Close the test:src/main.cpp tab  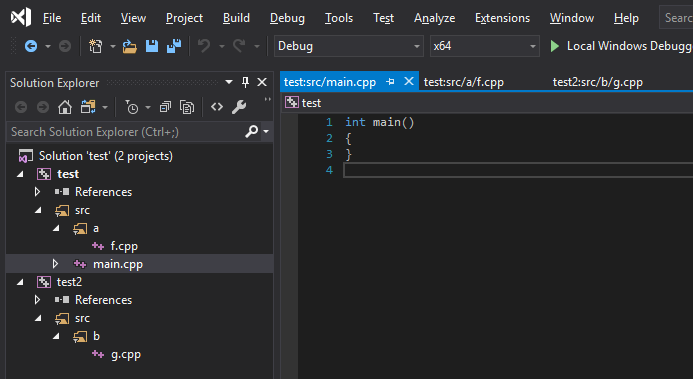click(x=409, y=81)
